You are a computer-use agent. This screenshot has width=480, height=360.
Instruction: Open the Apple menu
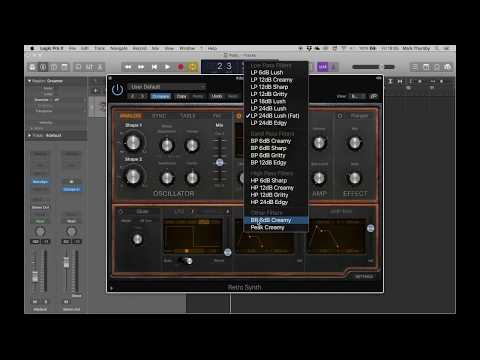click(x=32, y=48)
